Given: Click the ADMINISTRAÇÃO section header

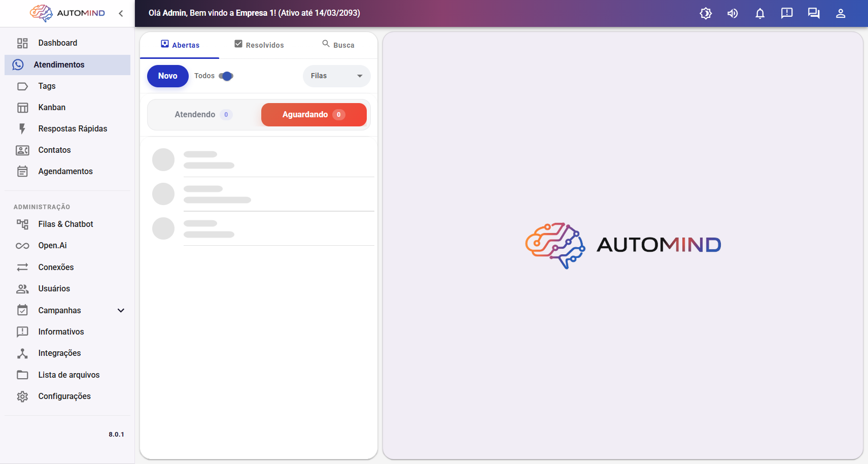Looking at the screenshot, I should click(x=42, y=207).
